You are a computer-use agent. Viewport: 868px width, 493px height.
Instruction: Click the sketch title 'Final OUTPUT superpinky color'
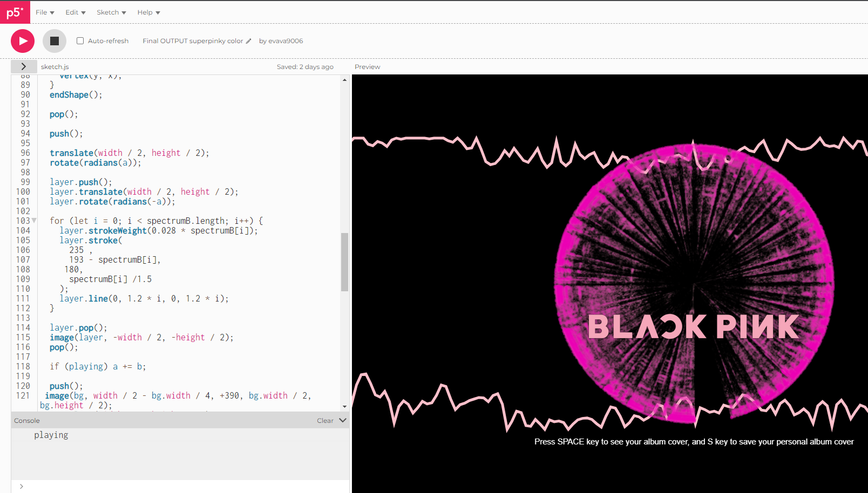tap(193, 41)
